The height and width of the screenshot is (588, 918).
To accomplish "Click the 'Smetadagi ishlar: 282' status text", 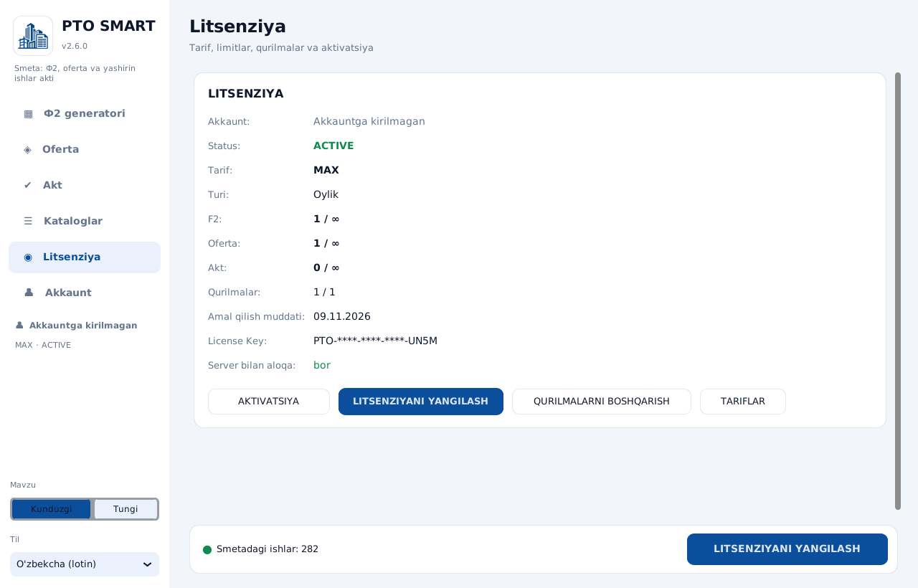I will [x=268, y=549].
